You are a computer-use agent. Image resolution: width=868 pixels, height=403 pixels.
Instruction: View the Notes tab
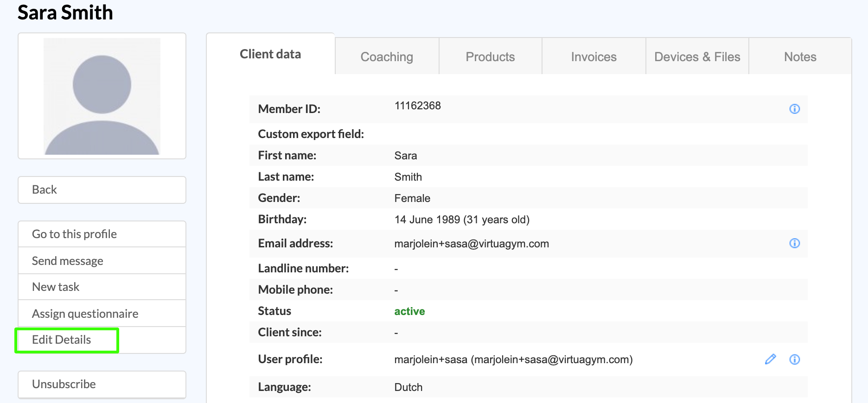800,57
